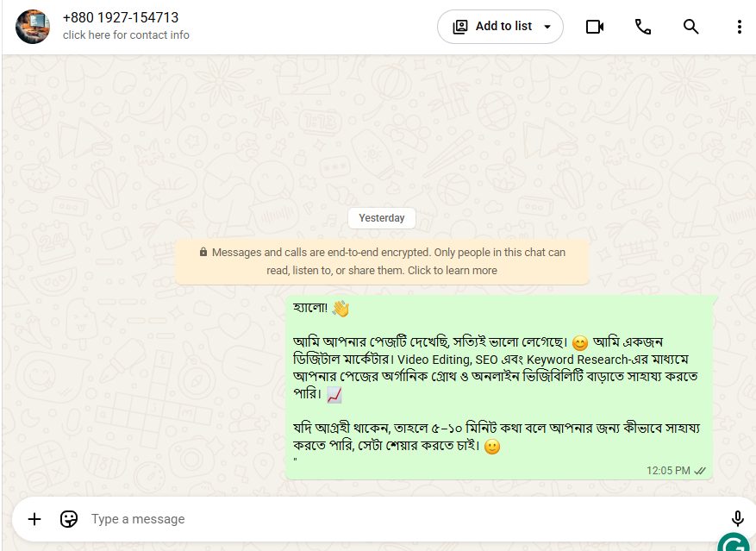Start a voice call via phone icon
Viewport: 756px width, 551px height.
point(643,27)
